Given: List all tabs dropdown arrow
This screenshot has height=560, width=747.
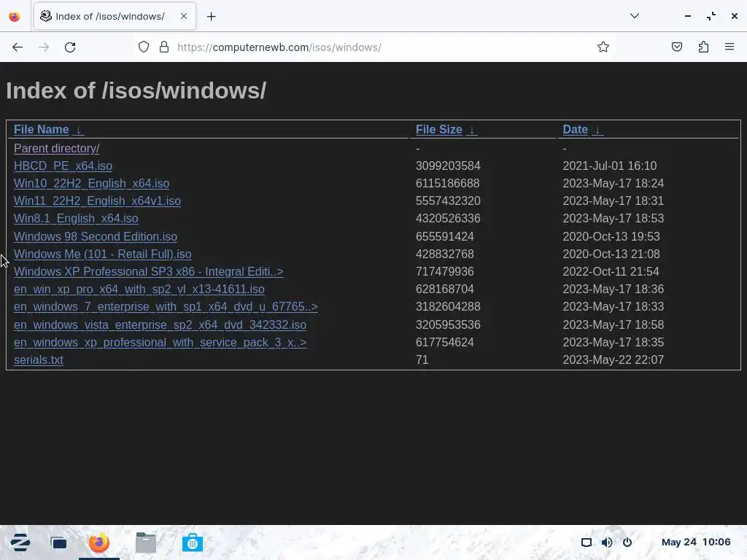Looking at the screenshot, I should click(x=635, y=16).
